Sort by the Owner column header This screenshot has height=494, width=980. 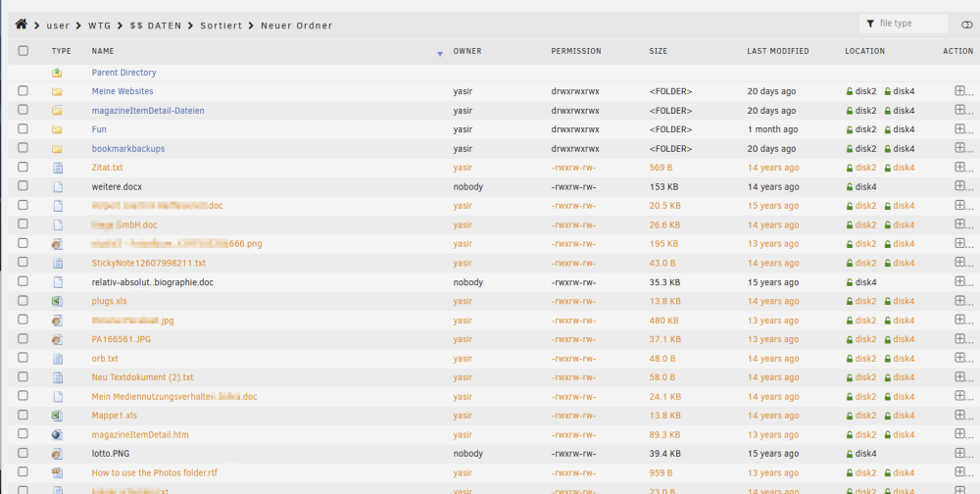click(467, 51)
